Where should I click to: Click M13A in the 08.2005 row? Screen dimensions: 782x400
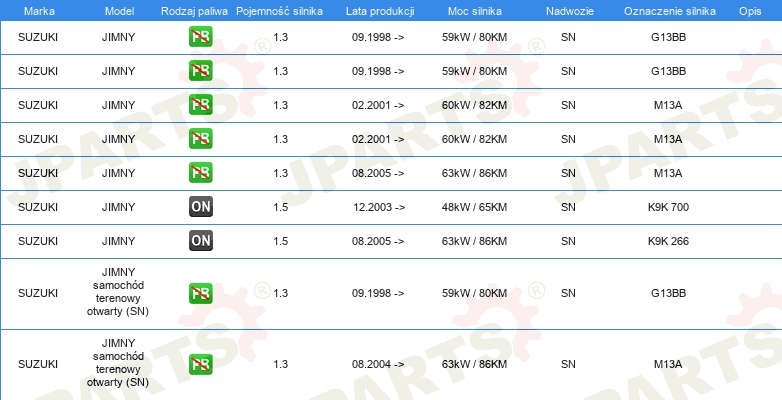click(x=668, y=173)
